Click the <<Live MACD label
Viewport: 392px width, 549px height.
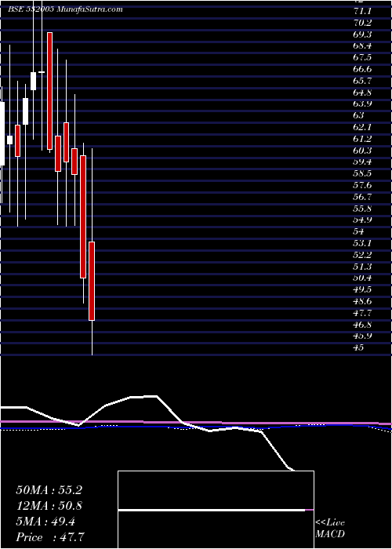330,529
